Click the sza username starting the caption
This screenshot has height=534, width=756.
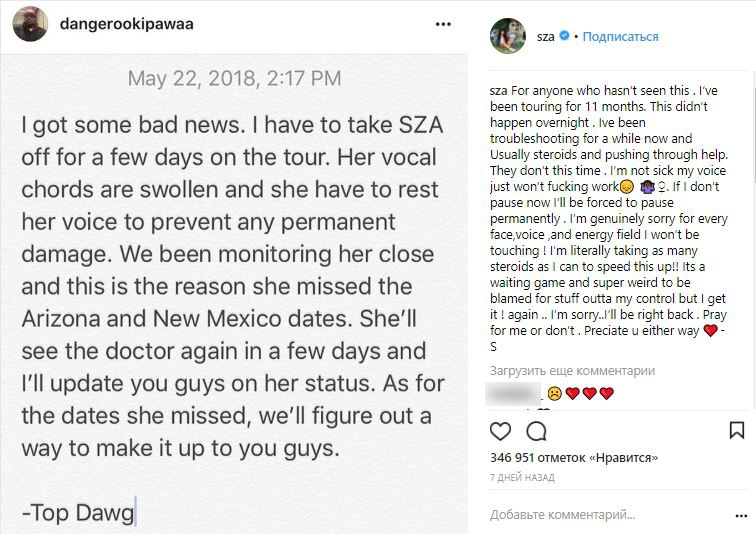498,89
